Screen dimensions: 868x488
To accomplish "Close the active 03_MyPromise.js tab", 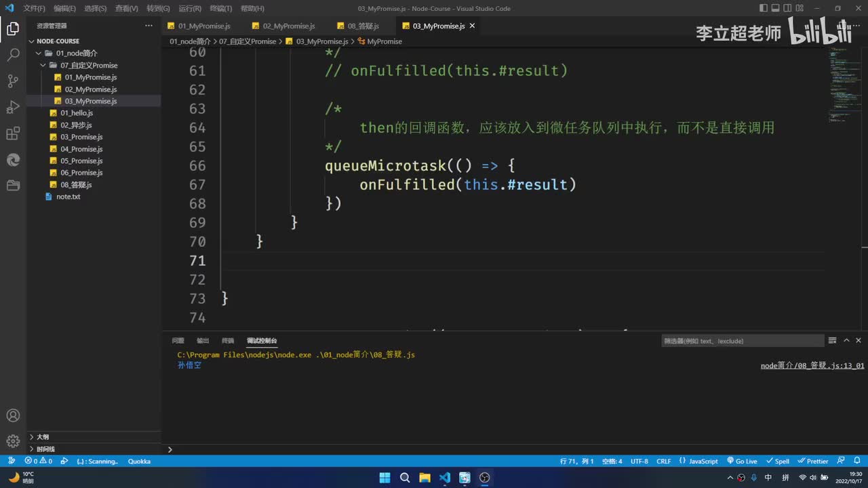I will point(473,26).
